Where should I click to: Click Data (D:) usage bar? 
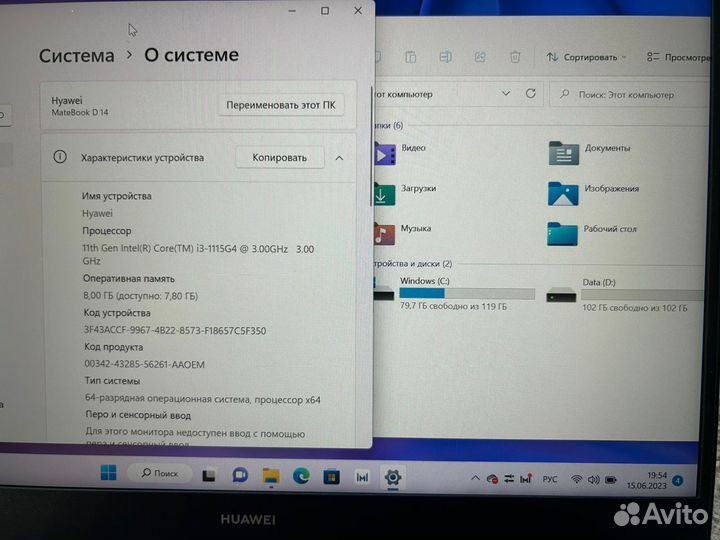coord(642,295)
